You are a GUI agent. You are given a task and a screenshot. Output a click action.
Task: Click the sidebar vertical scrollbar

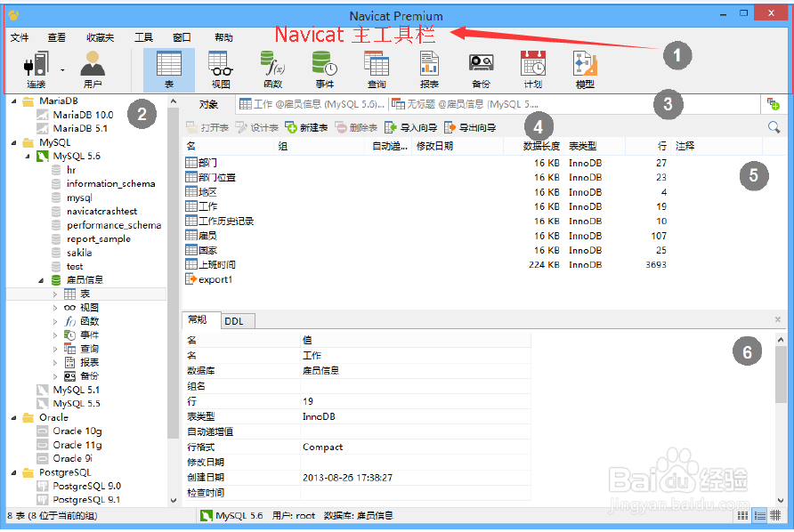point(174,267)
